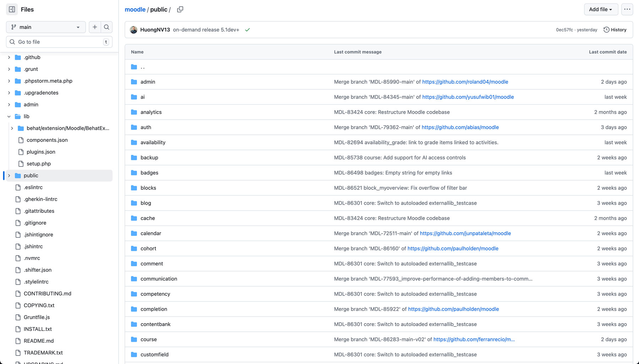This screenshot has width=639, height=364.
Task: Click HuongNV13 author avatar
Action: tap(133, 30)
